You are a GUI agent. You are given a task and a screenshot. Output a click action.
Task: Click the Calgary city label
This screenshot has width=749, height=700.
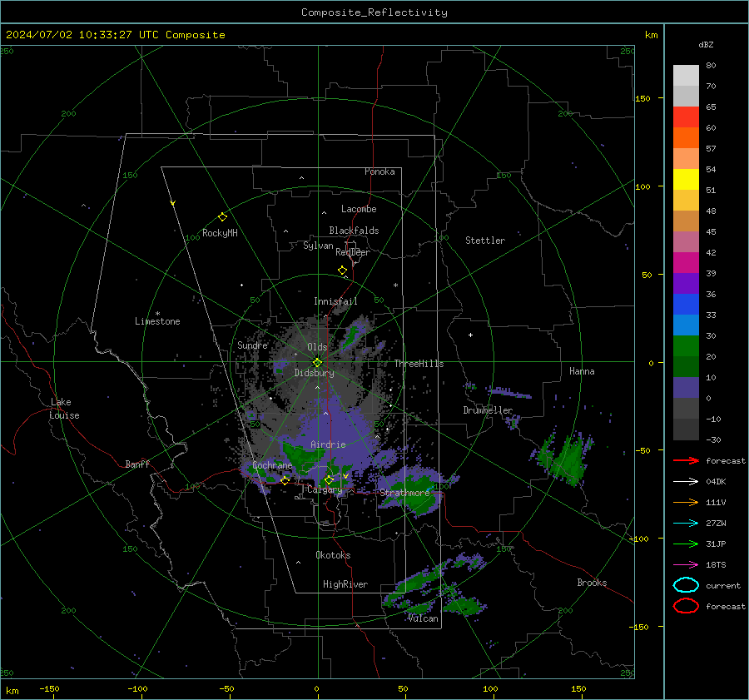click(x=325, y=489)
